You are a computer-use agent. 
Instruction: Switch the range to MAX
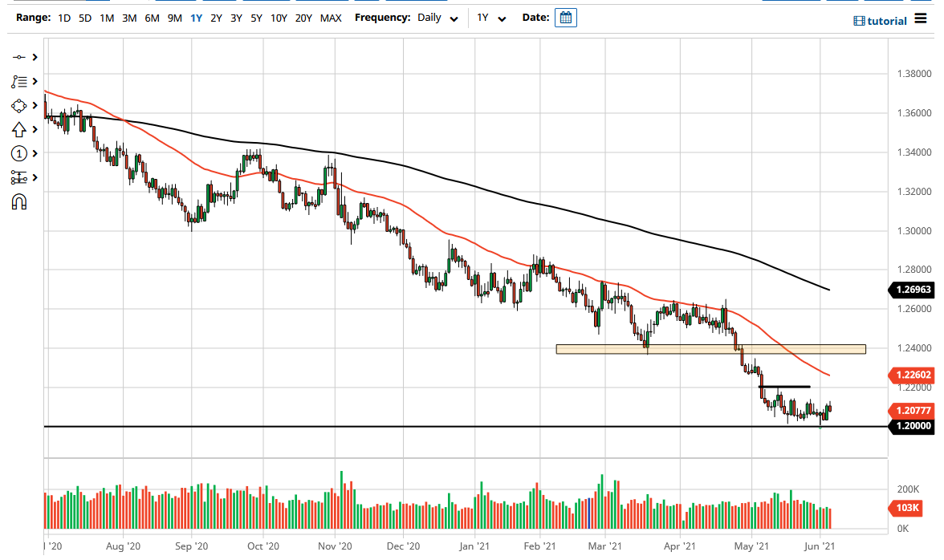[331, 17]
